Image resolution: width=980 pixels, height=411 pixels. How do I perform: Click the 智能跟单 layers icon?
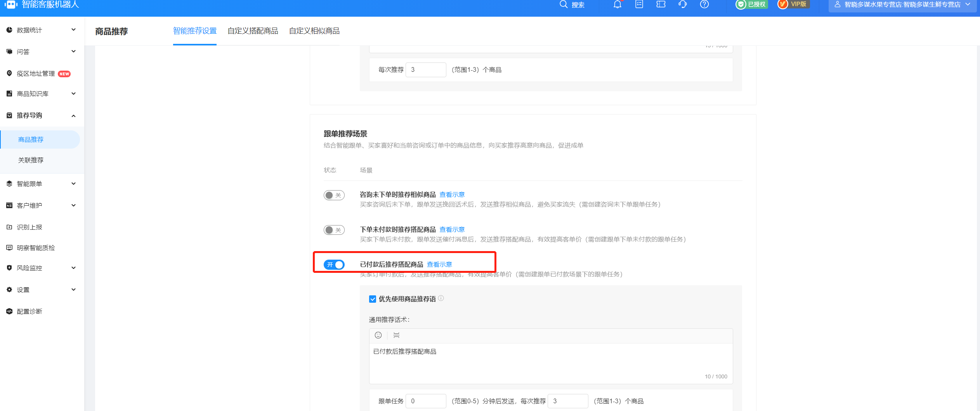point(9,184)
